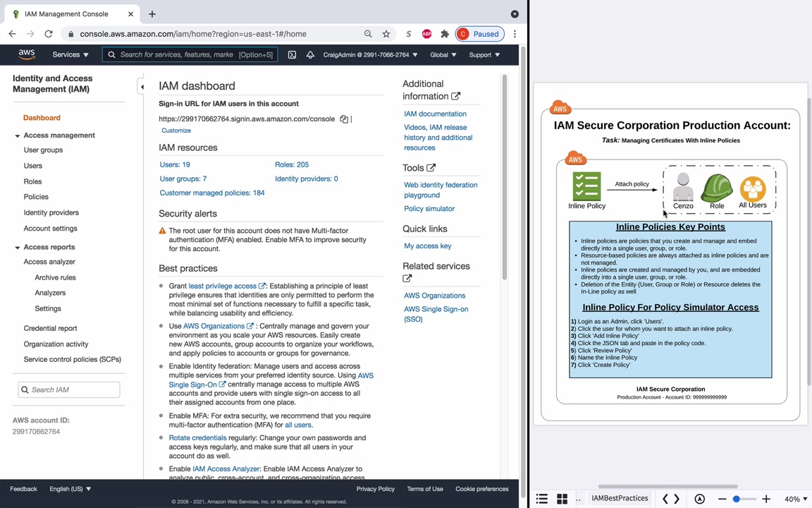Click the IAM dashboard vertical scrollbar
Screen dimensions: 812x508
tap(505, 176)
